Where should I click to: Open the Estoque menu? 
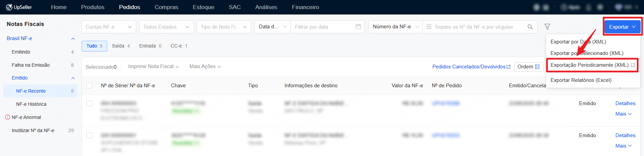[203, 7]
